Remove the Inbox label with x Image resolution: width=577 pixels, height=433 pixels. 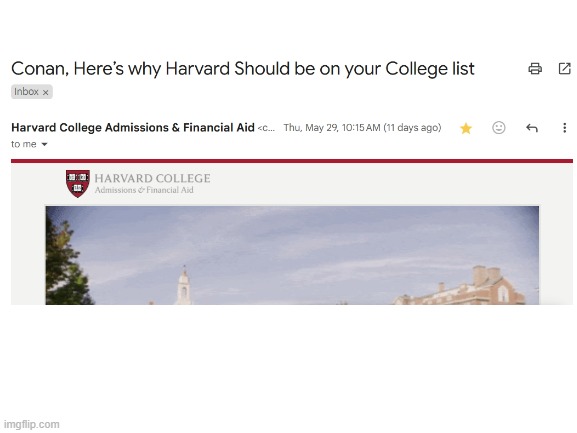46,92
